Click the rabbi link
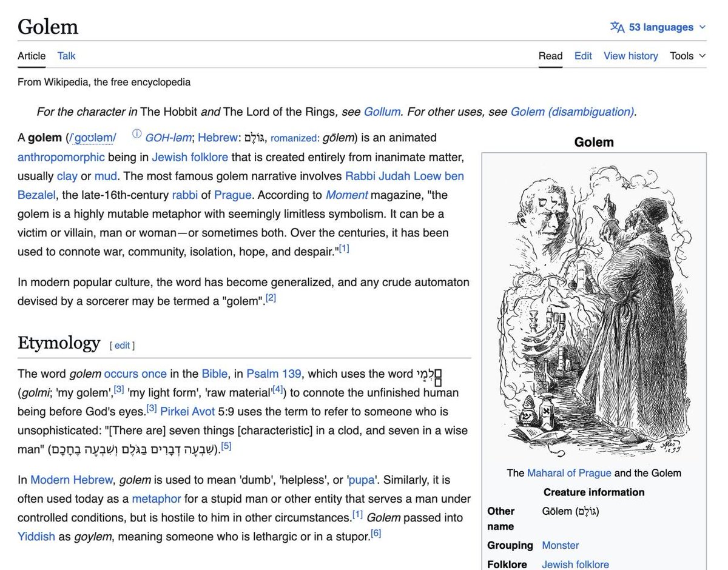728x570 pixels. pyautogui.click(x=184, y=195)
